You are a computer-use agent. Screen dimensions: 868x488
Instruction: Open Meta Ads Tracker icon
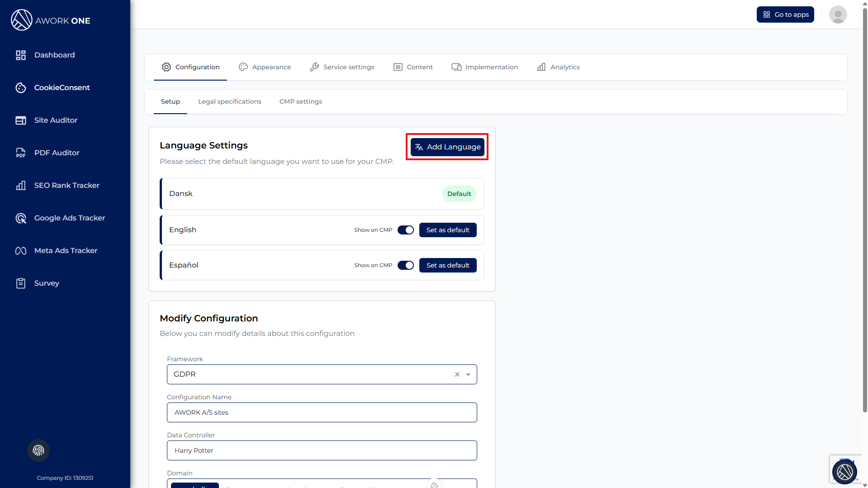(x=21, y=251)
